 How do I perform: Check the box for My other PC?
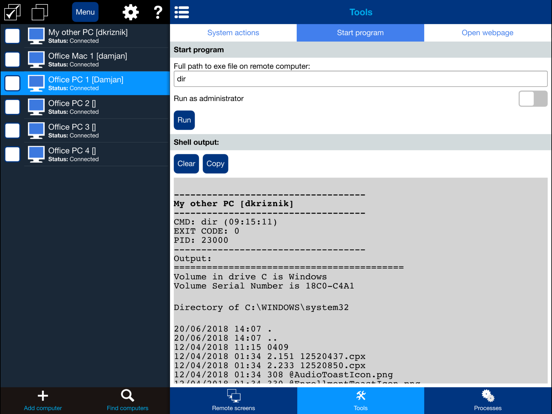pyautogui.click(x=12, y=36)
